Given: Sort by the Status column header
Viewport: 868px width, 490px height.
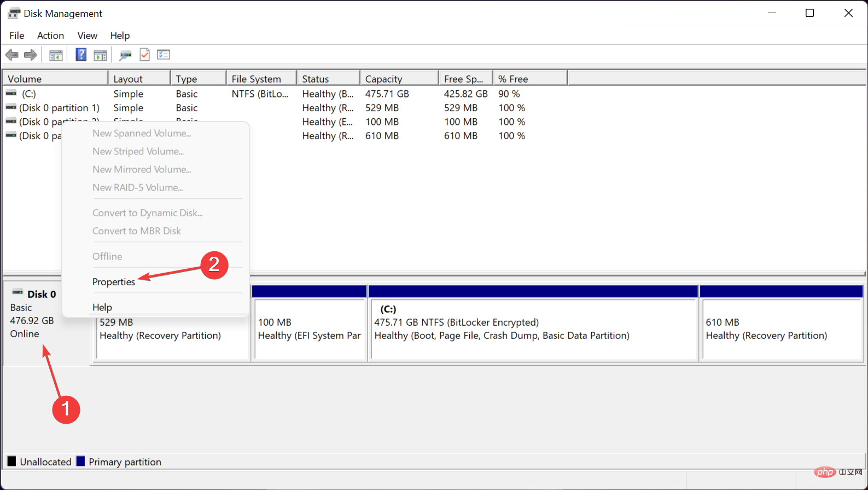Looking at the screenshot, I should tap(328, 79).
